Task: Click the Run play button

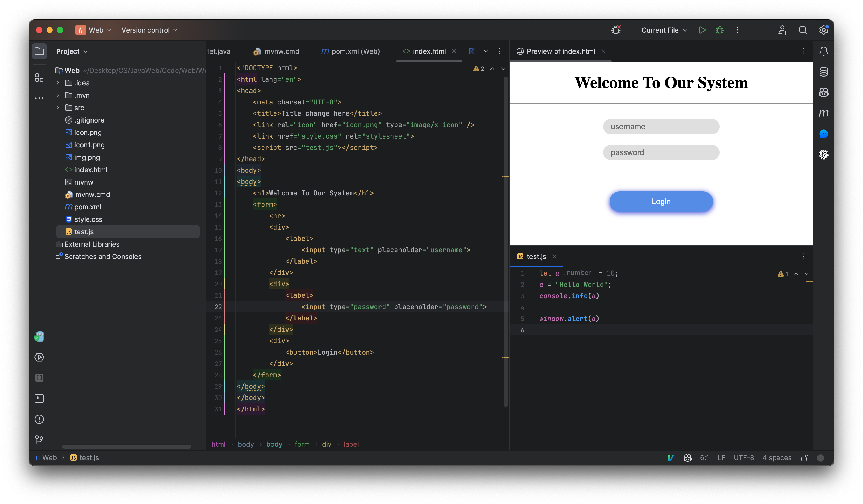Action: [702, 30]
